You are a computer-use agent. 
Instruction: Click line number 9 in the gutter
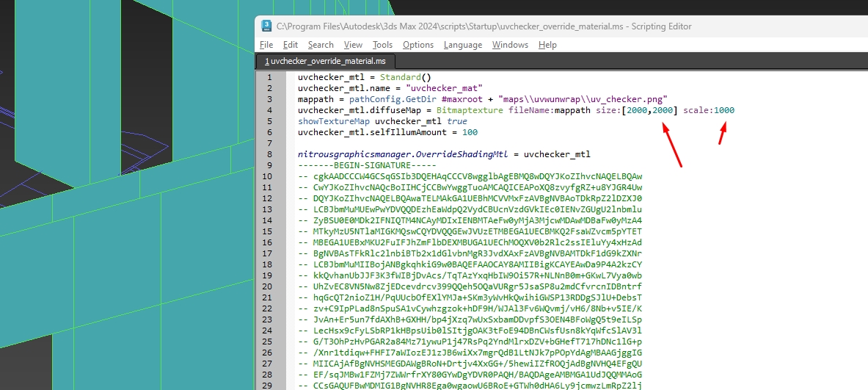(269, 165)
